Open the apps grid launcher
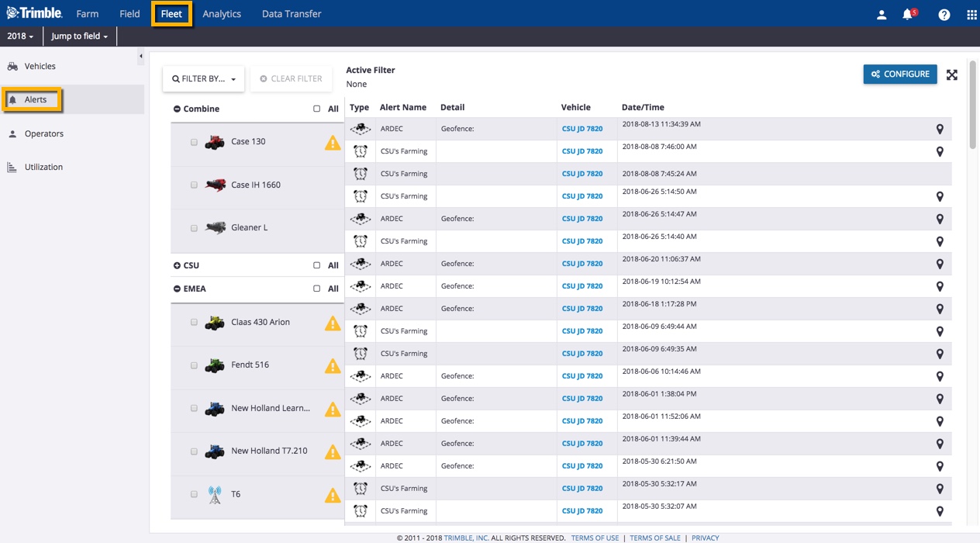The image size is (980, 543). coord(971,14)
